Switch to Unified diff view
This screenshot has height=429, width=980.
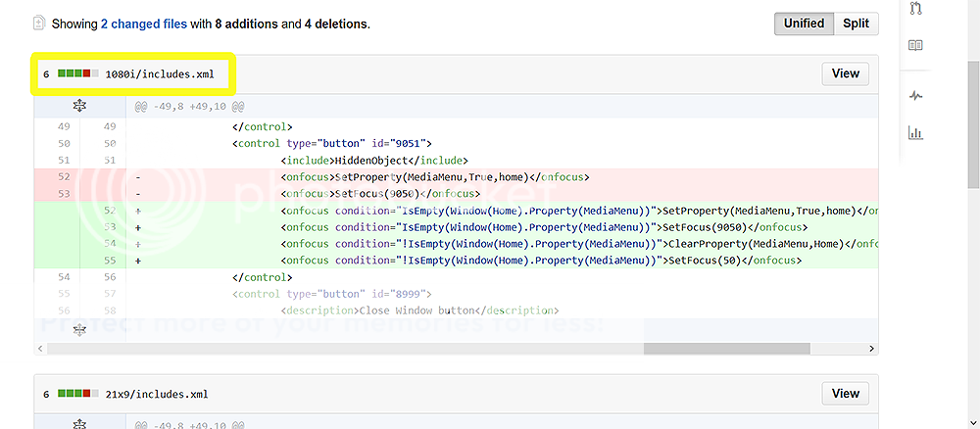click(804, 24)
